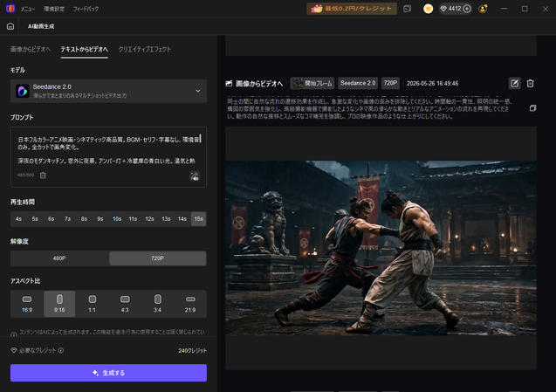Click the Seedance model logo icon

tap(23, 91)
